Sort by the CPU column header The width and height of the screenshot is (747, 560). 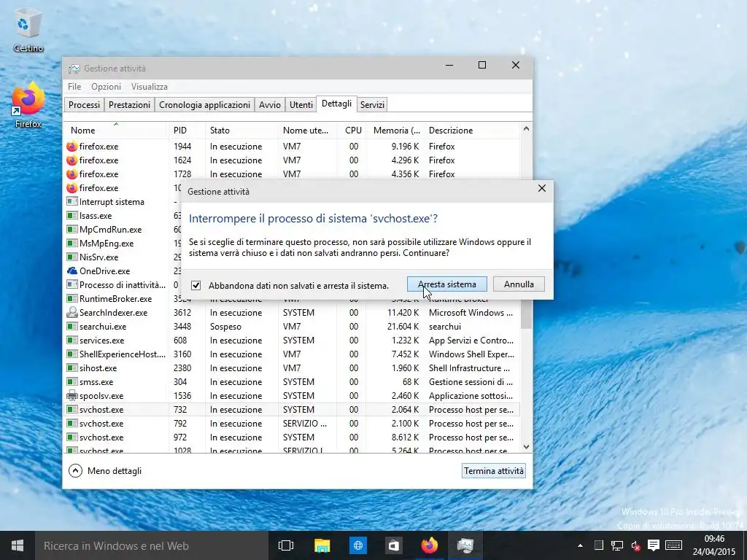point(352,130)
